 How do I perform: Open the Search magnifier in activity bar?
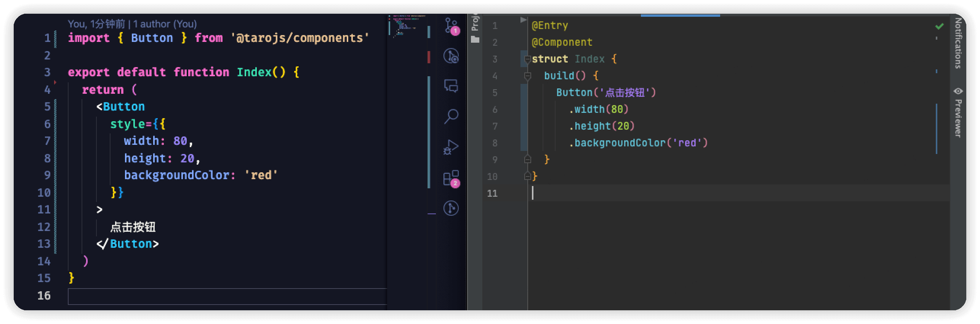click(451, 116)
